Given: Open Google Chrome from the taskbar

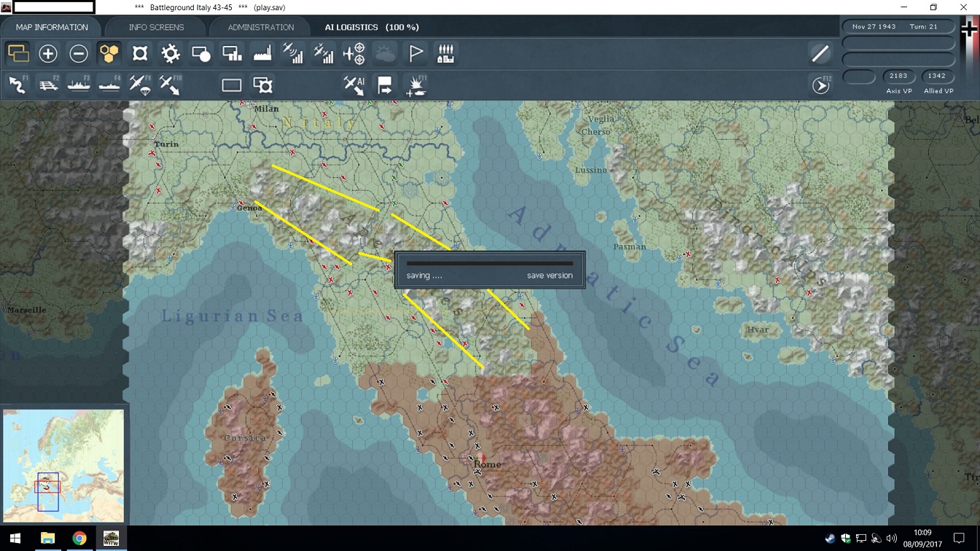Looking at the screenshot, I should click(79, 539).
